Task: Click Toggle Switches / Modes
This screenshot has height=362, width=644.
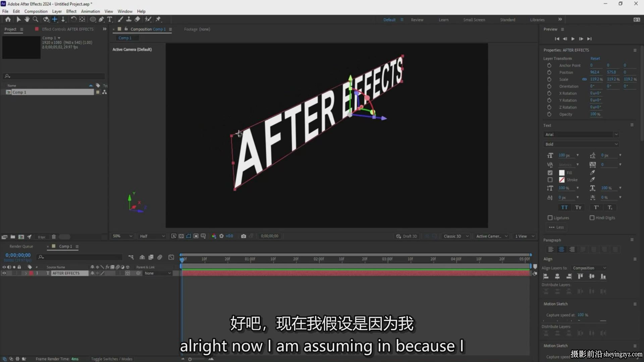Action: (112, 359)
